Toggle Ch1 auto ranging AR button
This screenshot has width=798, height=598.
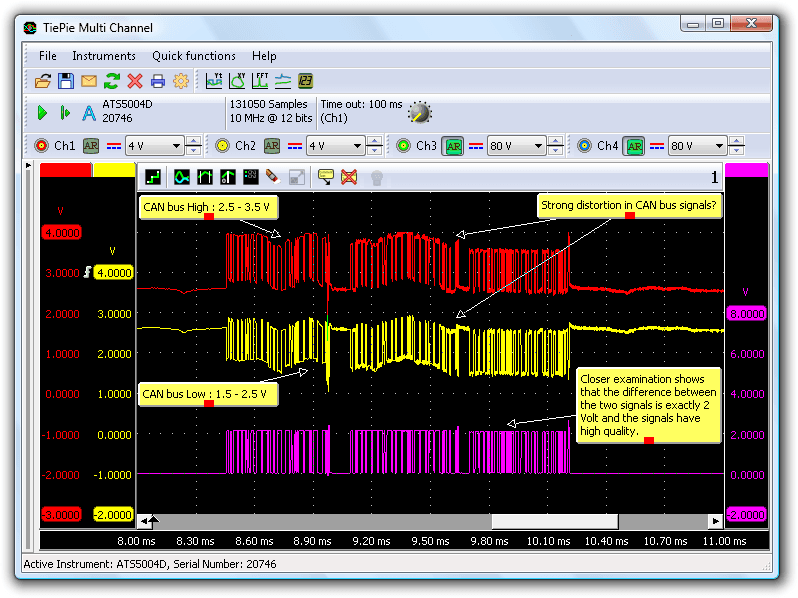[x=91, y=146]
